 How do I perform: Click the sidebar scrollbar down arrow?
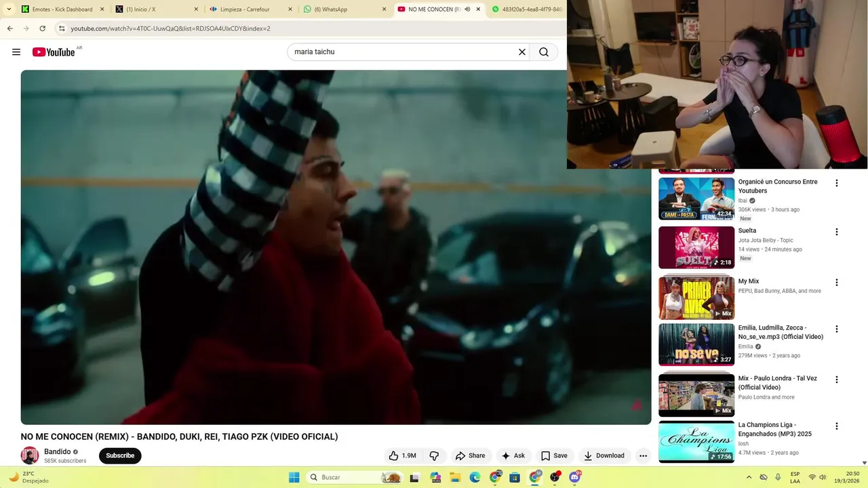pos(864,462)
